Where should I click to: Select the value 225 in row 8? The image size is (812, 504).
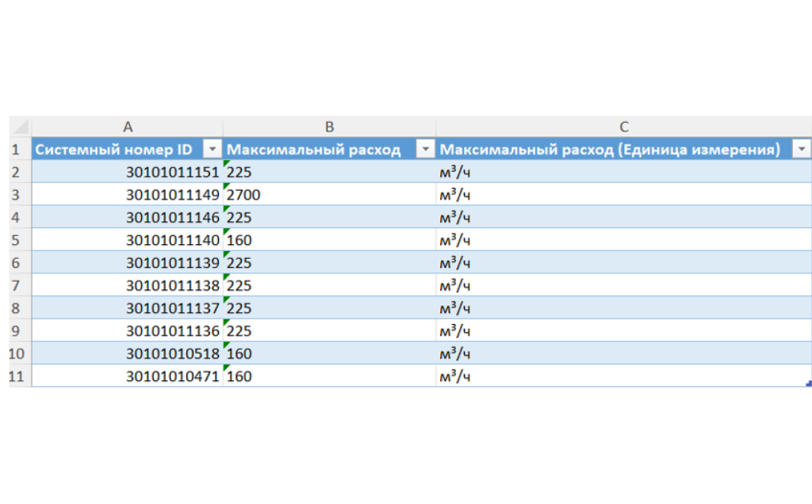(329, 308)
